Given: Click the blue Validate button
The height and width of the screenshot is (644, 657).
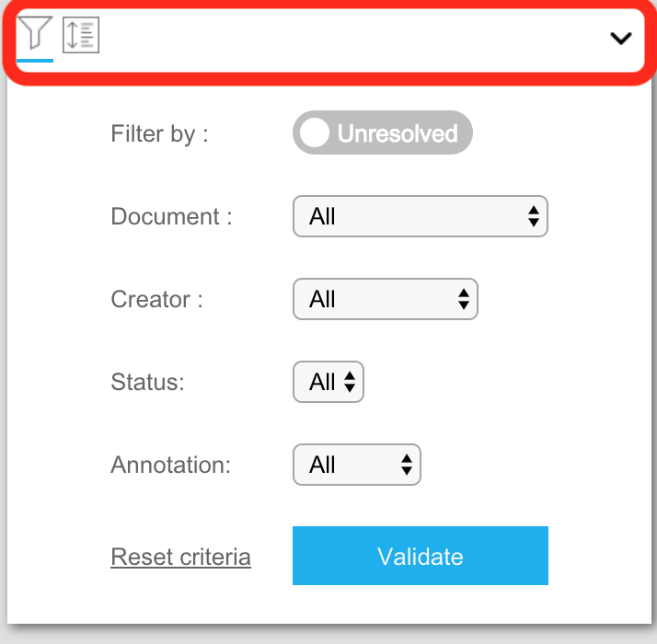Looking at the screenshot, I should pyautogui.click(x=421, y=556).
